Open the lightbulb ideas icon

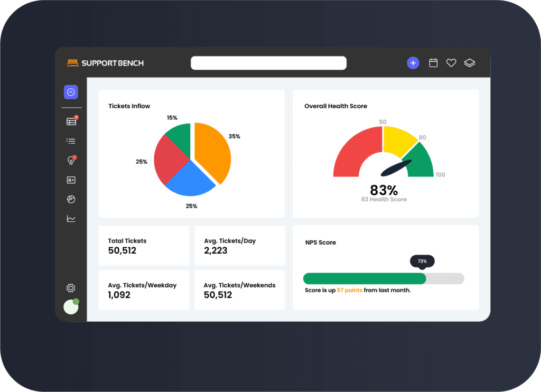(71, 161)
